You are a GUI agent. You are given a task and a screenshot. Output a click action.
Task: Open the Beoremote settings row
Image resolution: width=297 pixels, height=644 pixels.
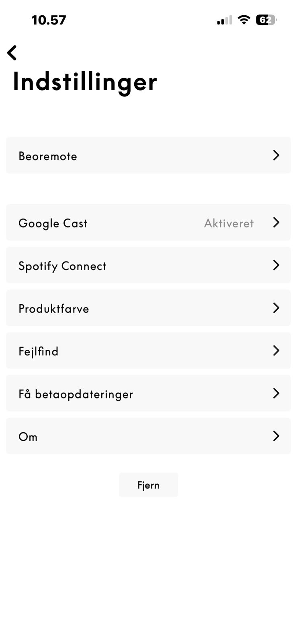pyautogui.click(x=48, y=156)
